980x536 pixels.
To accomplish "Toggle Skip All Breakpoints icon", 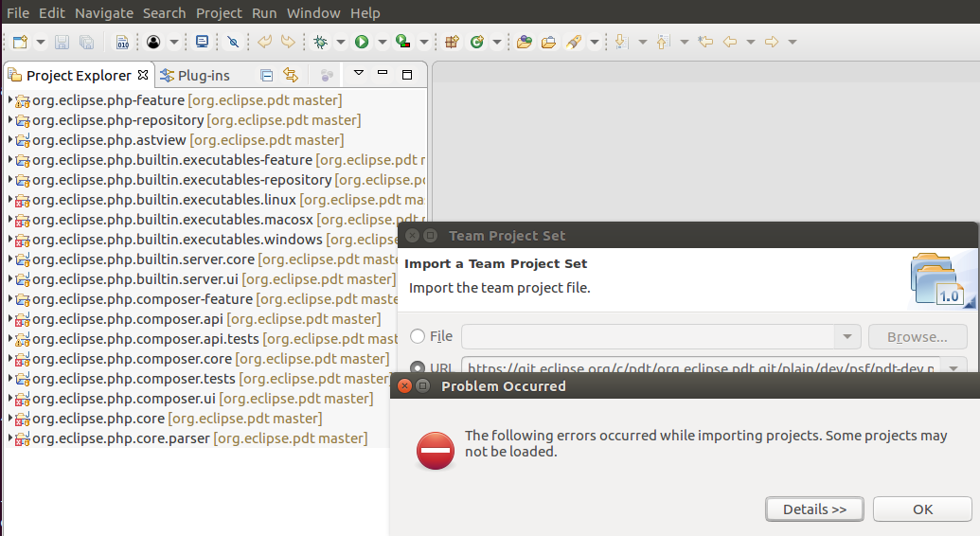I will pyautogui.click(x=233, y=42).
